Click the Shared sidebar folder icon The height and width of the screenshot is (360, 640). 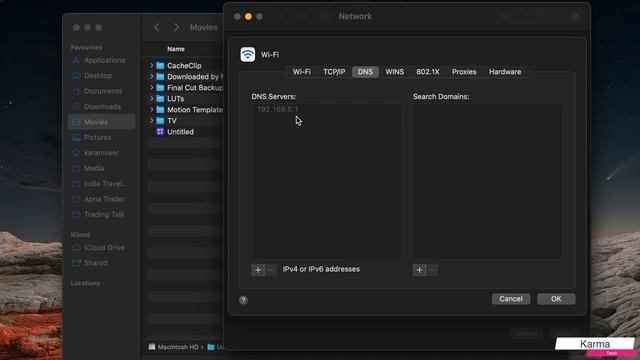76,263
